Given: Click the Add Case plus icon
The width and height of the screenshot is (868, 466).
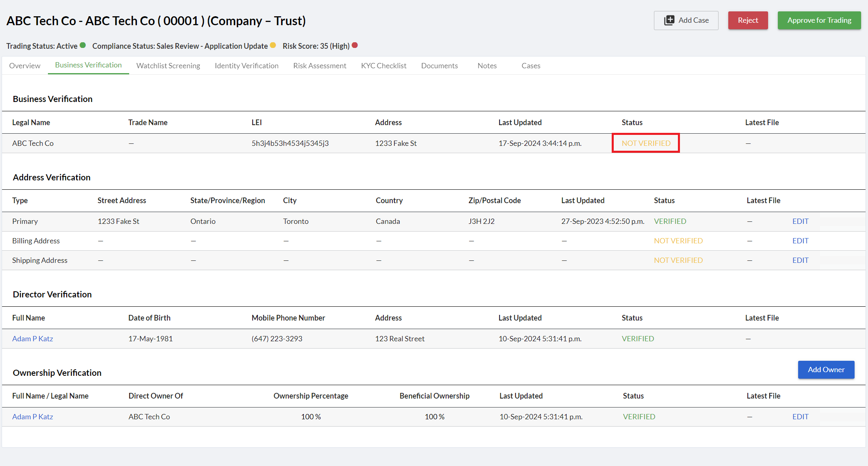Looking at the screenshot, I should (669, 20).
